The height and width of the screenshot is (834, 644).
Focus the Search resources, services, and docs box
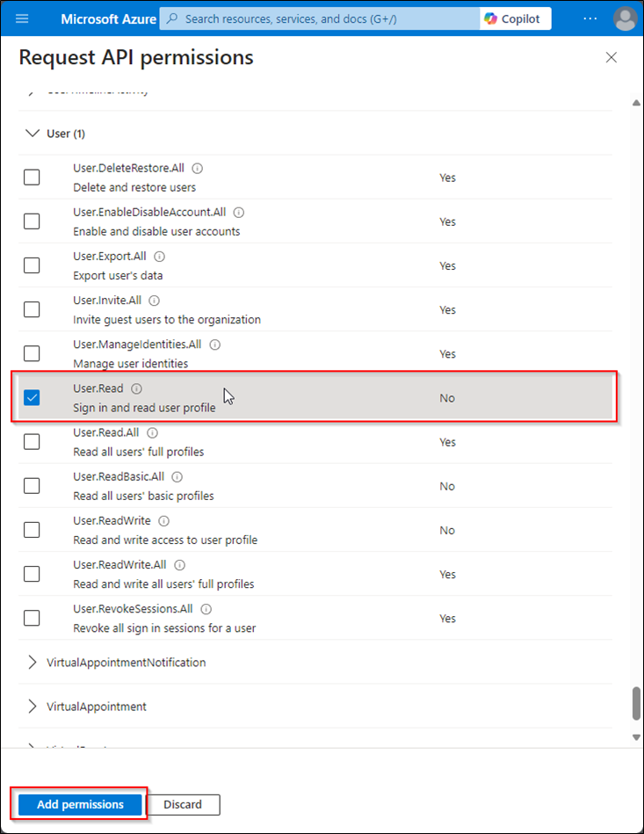pos(319,19)
